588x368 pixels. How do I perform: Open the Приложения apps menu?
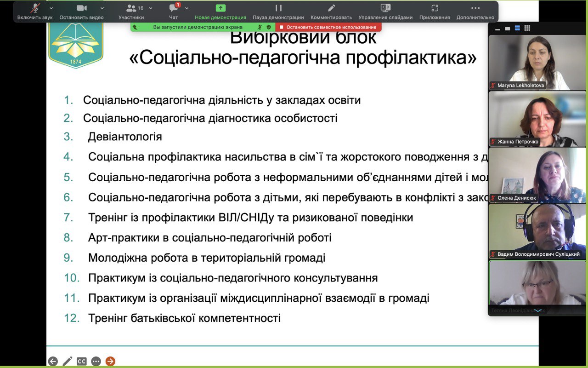[x=435, y=11]
